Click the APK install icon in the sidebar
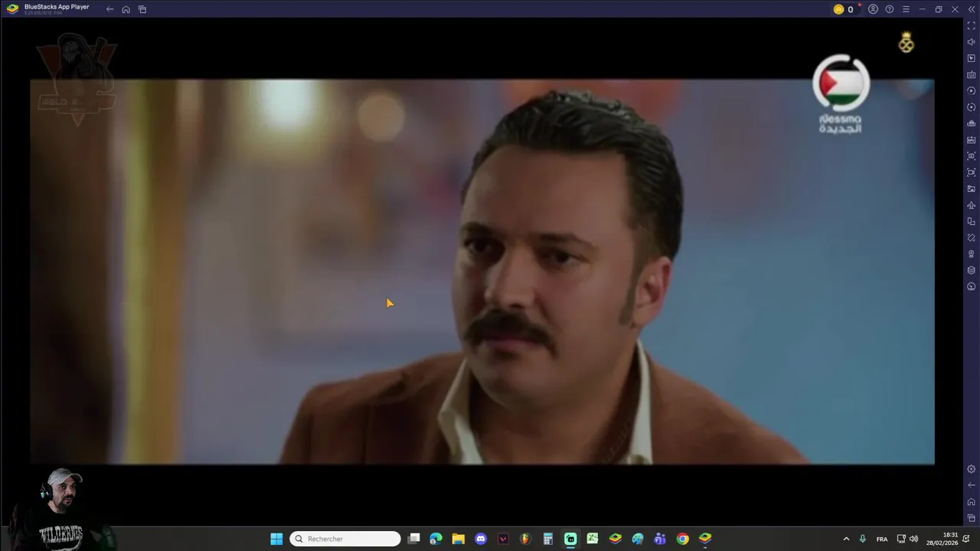This screenshot has width=980, height=551. 972,140
